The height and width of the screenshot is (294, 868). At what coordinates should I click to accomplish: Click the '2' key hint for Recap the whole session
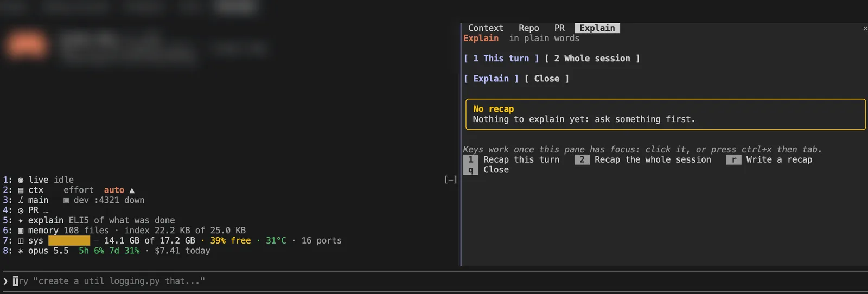click(x=582, y=160)
